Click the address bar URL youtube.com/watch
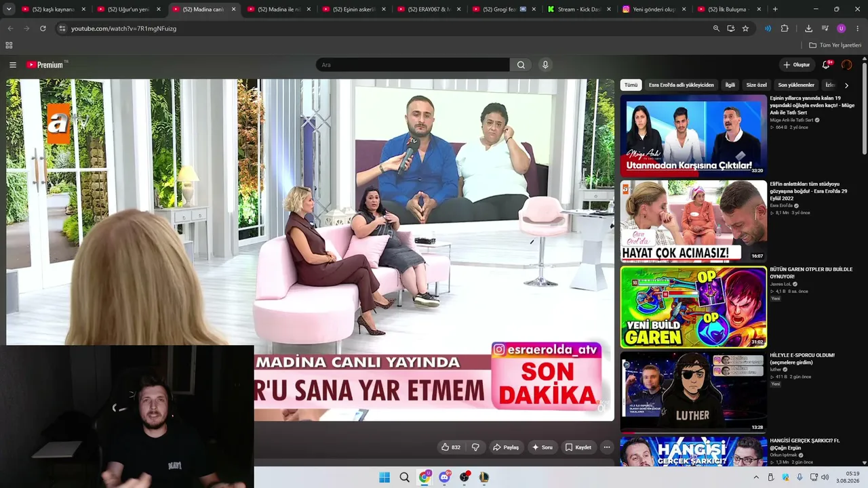The height and width of the screenshot is (488, 868). [x=123, y=28]
